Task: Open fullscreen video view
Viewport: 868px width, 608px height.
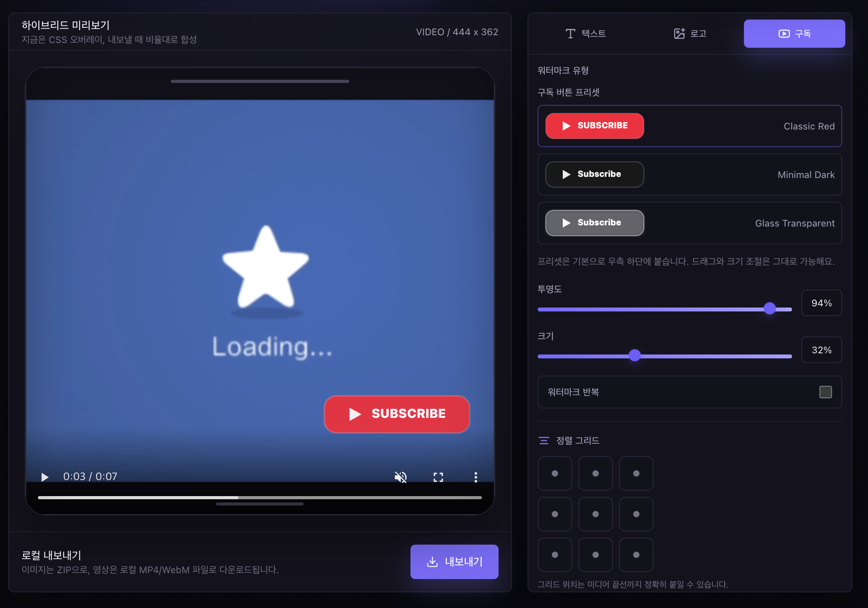Action: point(438,477)
